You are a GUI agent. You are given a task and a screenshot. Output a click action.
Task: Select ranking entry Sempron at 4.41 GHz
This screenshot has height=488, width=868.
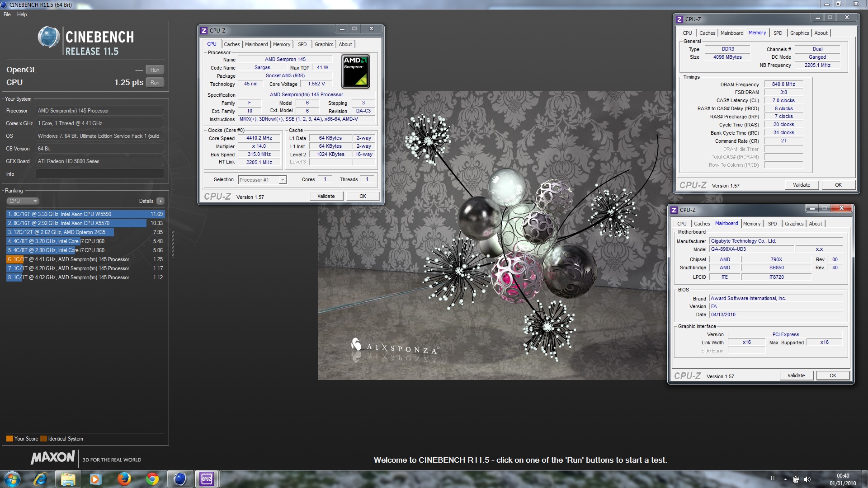(x=85, y=259)
